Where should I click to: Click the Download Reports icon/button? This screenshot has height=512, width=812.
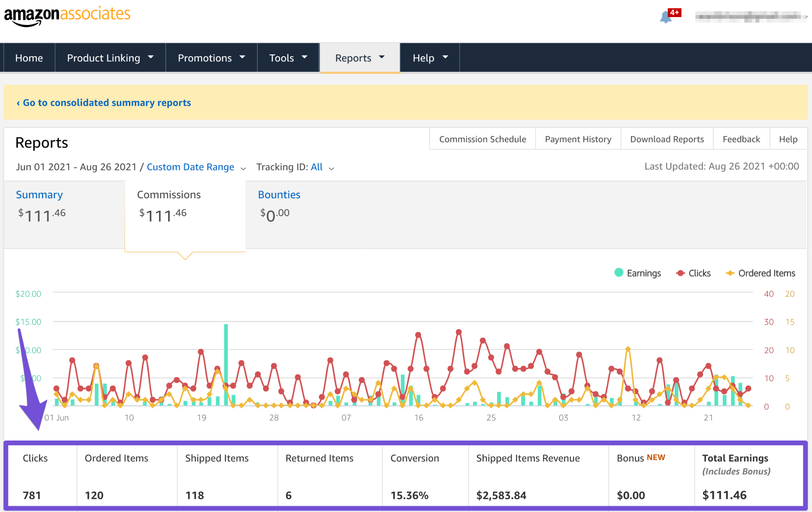(x=667, y=139)
